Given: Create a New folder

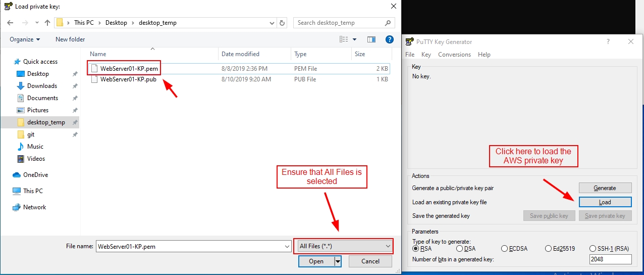Looking at the screenshot, I should [x=70, y=39].
